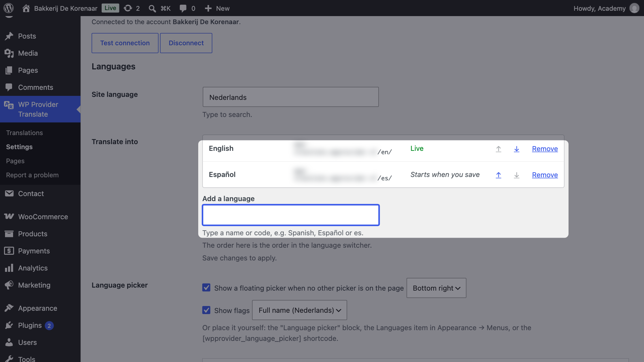Screen dimensions: 644x362
Task: Open Report a problem submenu item
Action: point(32,175)
